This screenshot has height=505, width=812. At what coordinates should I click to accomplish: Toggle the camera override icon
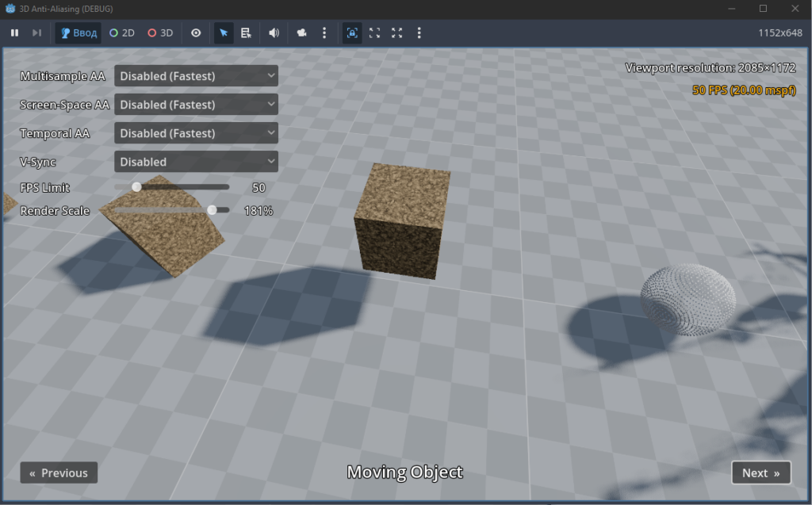point(301,33)
